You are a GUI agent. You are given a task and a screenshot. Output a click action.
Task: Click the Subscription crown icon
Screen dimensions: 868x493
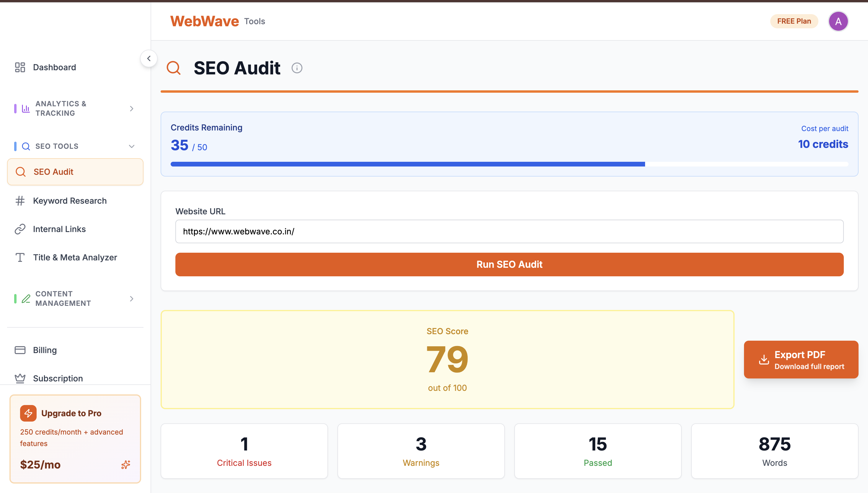[x=20, y=378]
